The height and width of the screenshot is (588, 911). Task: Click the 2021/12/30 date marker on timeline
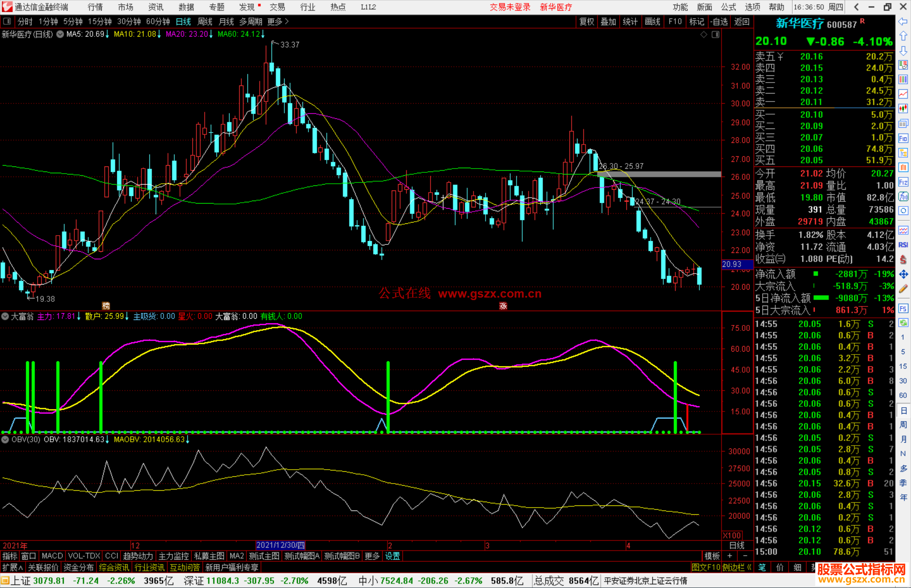tap(280, 545)
